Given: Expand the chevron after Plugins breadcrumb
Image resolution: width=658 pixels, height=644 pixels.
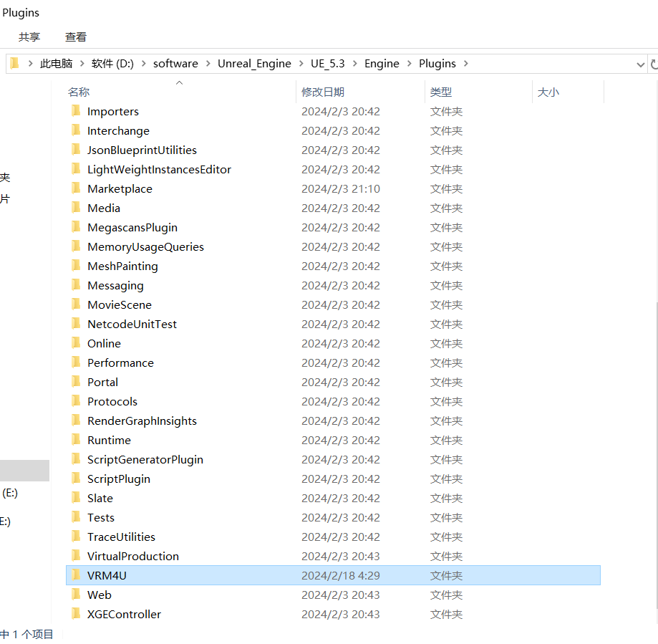Looking at the screenshot, I should pyautogui.click(x=466, y=63).
